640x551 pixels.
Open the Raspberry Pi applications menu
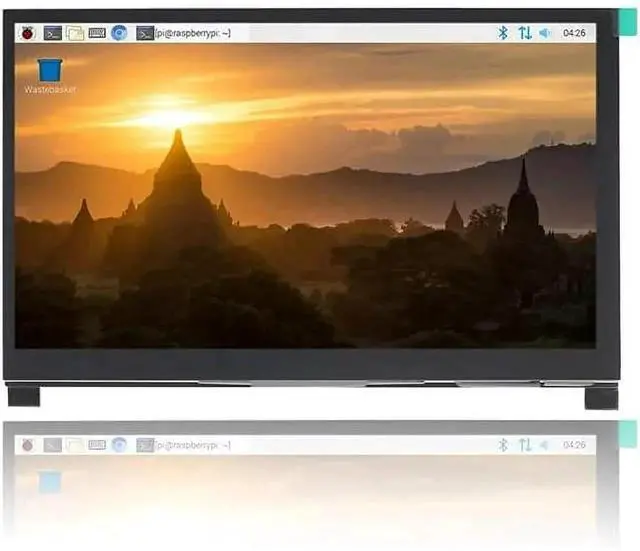[27, 33]
